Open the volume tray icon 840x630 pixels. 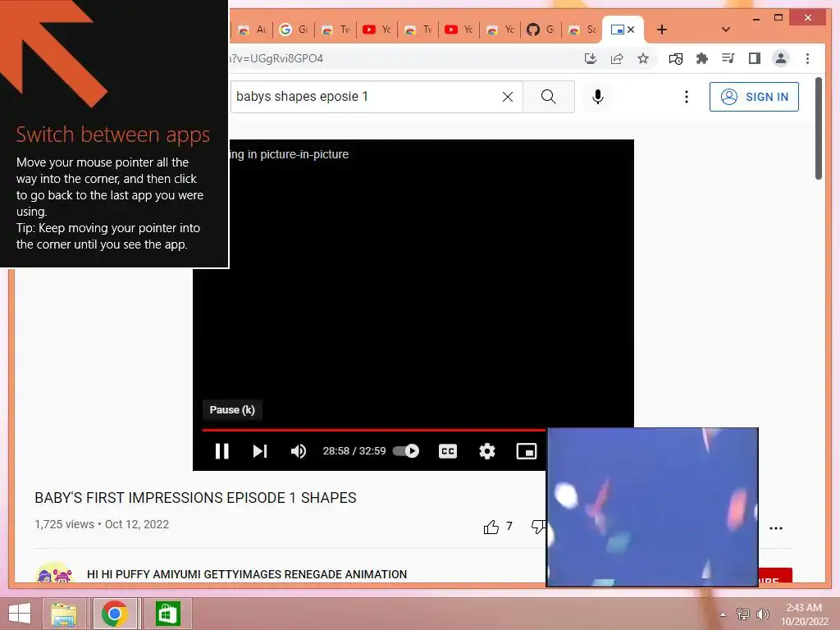point(762,614)
